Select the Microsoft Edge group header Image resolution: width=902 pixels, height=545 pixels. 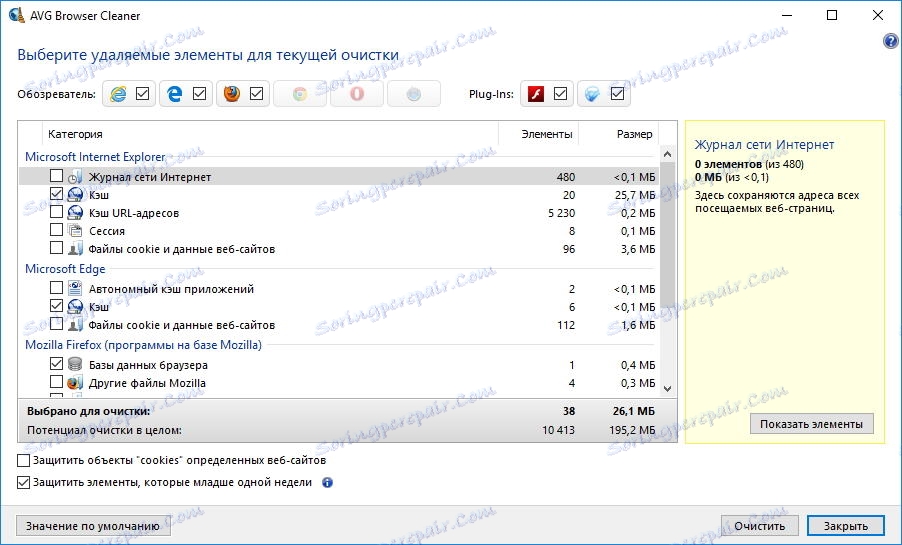(x=65, y=269)
